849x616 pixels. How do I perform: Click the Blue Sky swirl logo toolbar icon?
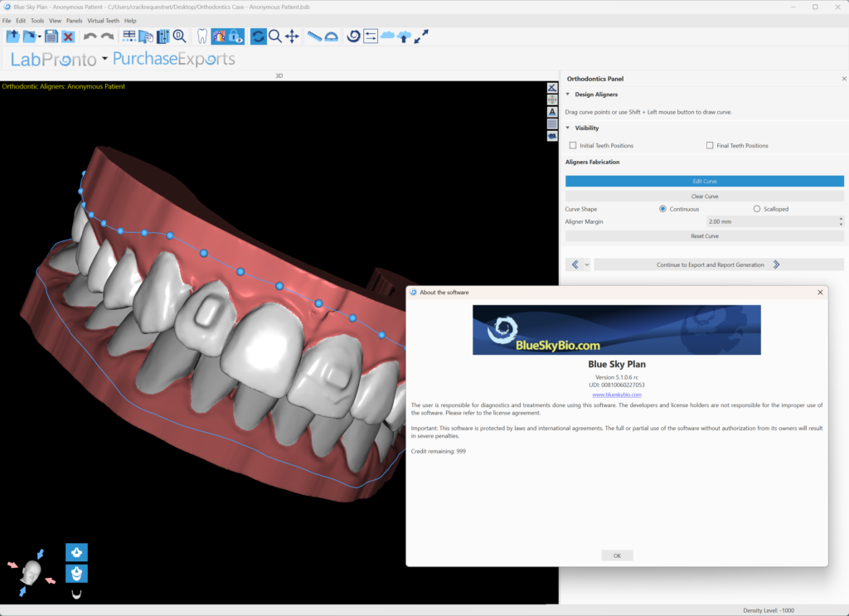click(x=353, y=36)
